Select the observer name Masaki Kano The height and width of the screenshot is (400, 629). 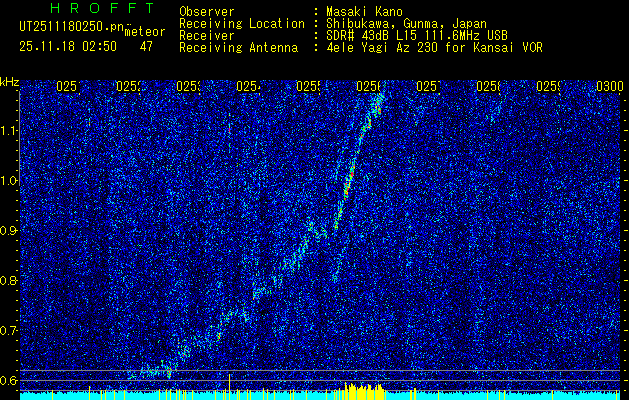tap(364, 11)
